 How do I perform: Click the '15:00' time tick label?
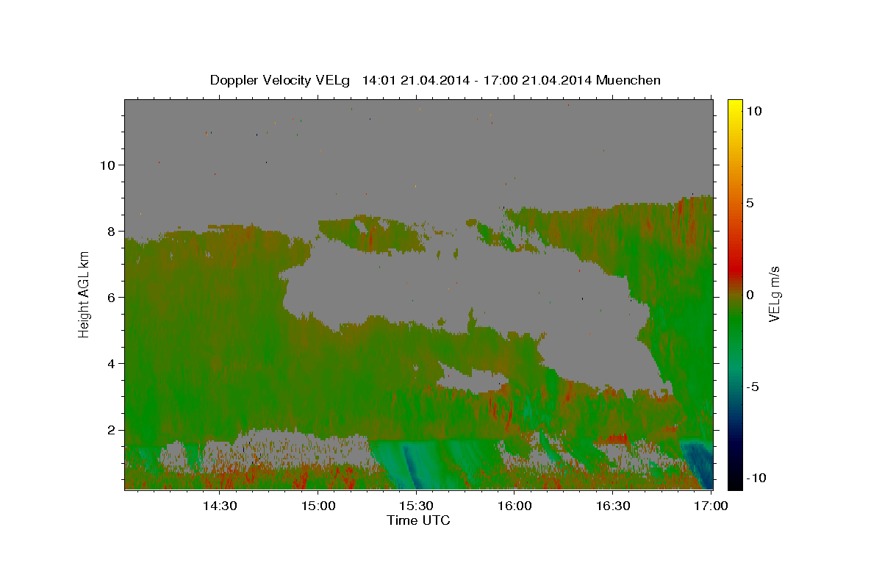318,506
